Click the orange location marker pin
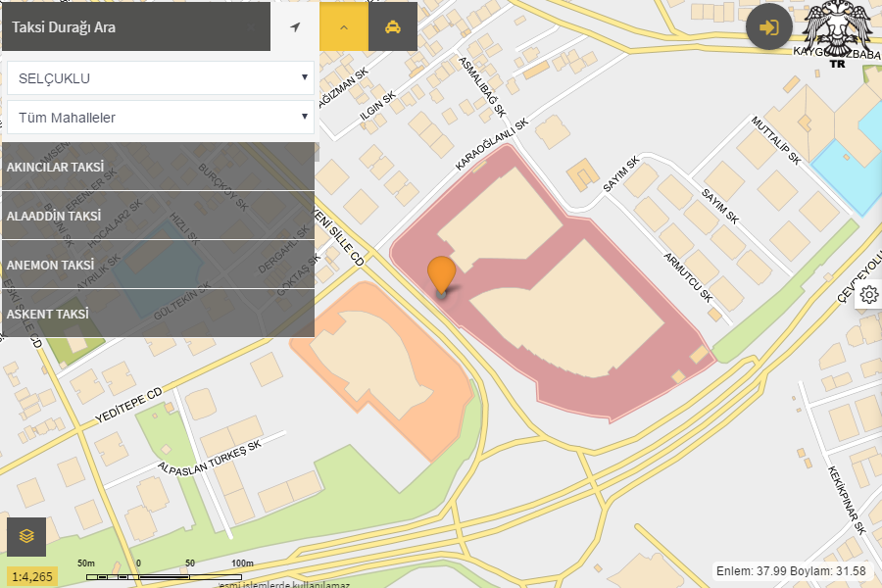Image resolution: width=882 pixels, height=588 pixels. (x=442, y=274)
